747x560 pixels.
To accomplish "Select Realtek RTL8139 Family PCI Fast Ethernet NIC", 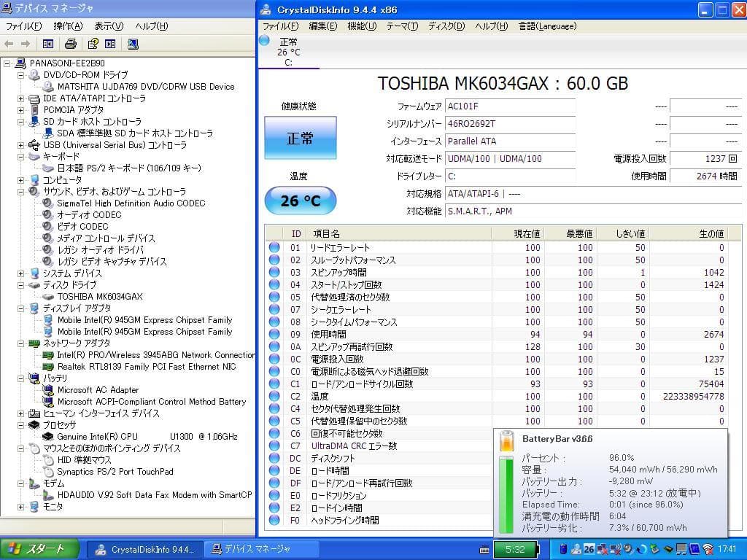I will point(147,367).
